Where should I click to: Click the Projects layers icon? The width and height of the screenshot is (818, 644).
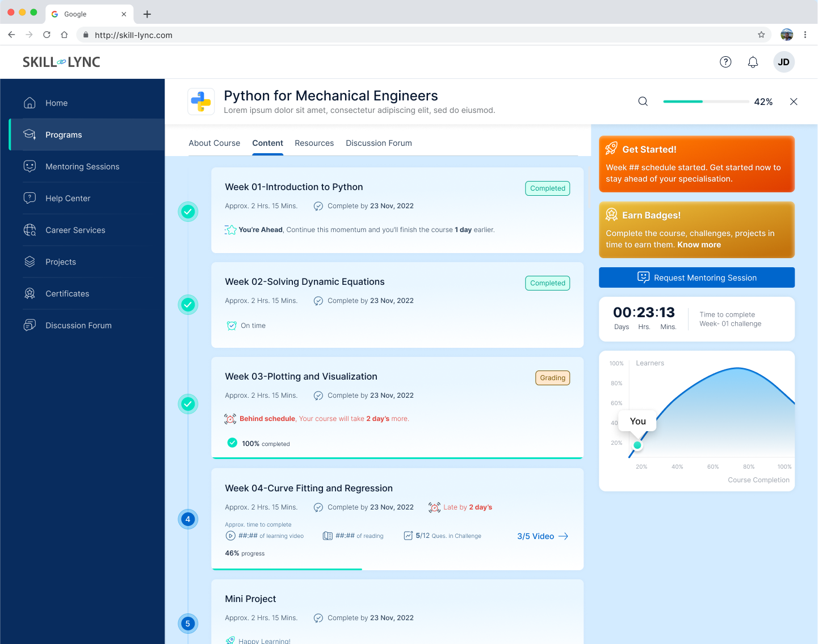coord(30,262)
